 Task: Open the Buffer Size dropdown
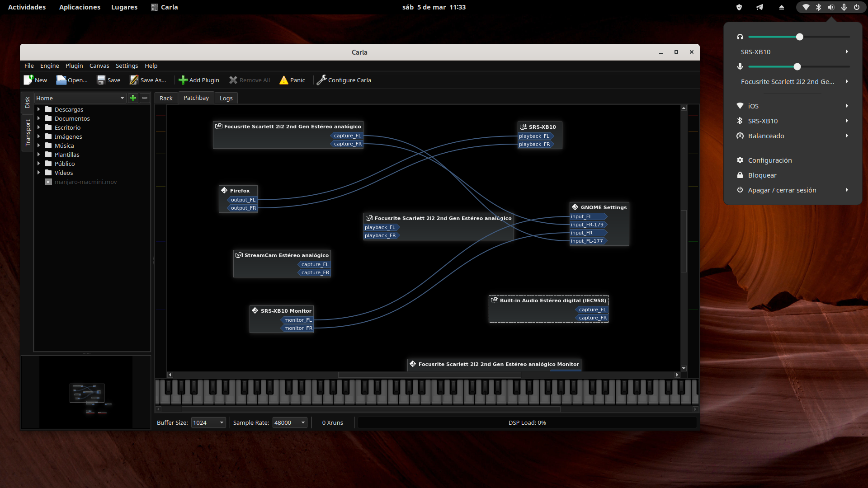coord(208,422)
